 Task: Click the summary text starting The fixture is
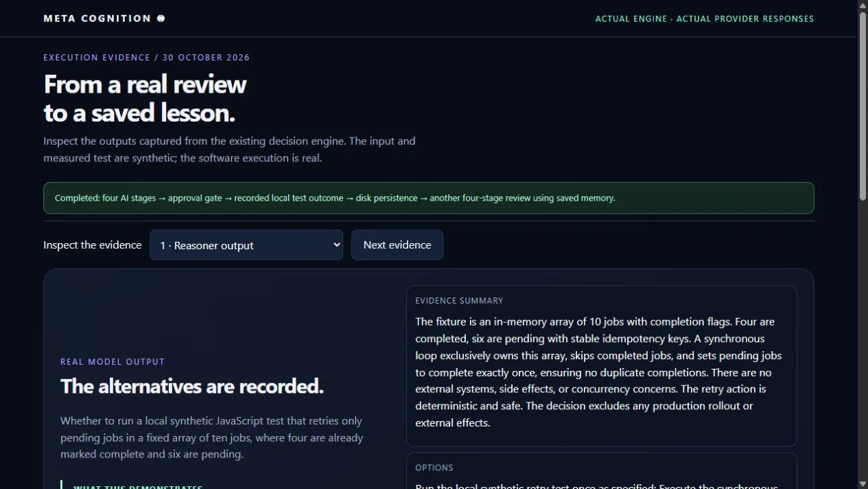click(598, 372)
